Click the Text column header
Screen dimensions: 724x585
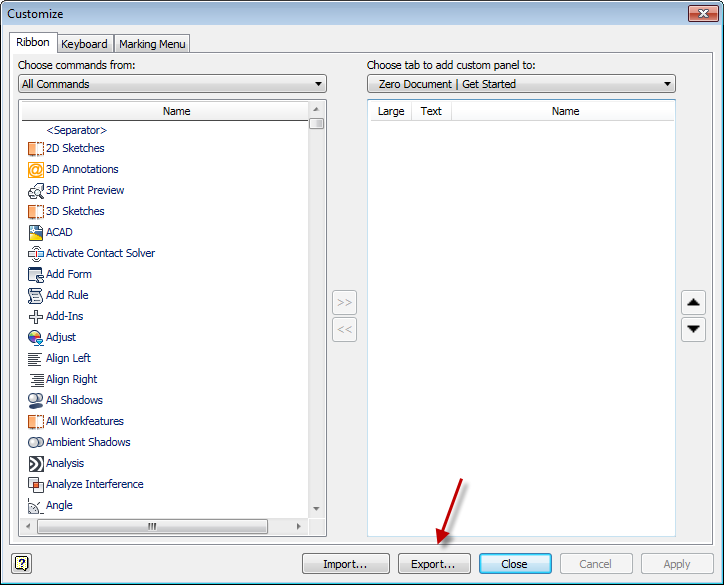pyautogui.click(x=431, y=111)
